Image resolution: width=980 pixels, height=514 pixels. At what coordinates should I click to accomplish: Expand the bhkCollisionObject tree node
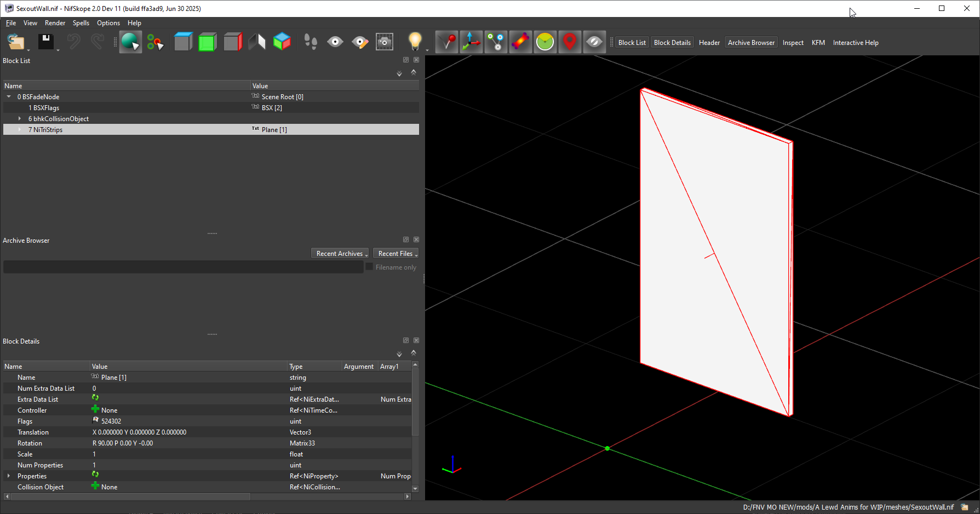20,119
